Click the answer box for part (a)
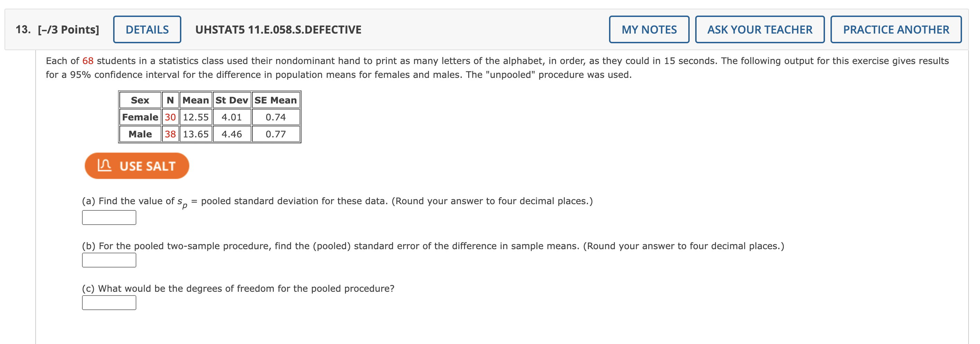Viewport: 980px width, 344px height. 109,217
